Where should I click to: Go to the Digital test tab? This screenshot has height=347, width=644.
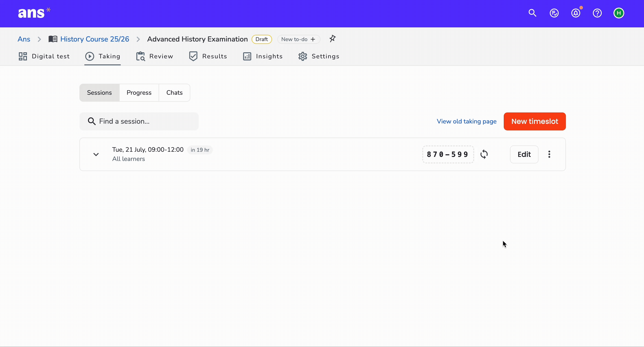pyautogui.click(x=44, y=56)
